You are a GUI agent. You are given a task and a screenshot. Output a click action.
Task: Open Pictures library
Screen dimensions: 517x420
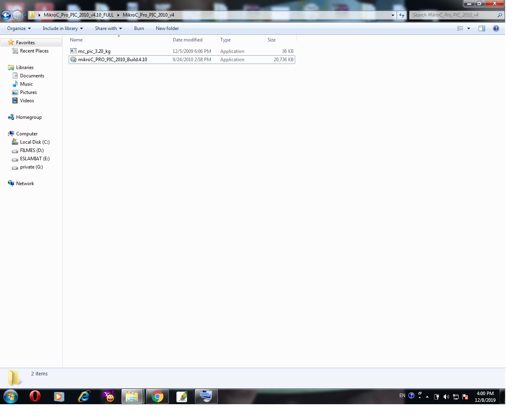(28, 92)
